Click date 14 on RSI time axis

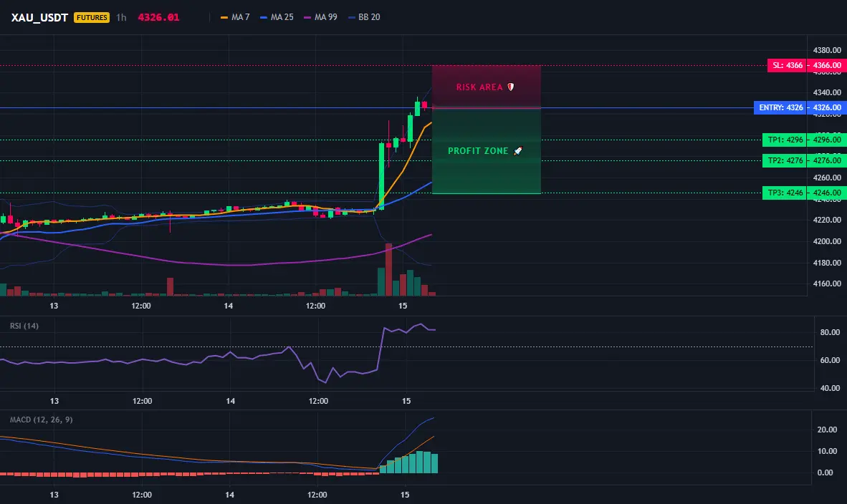(231, 401)
